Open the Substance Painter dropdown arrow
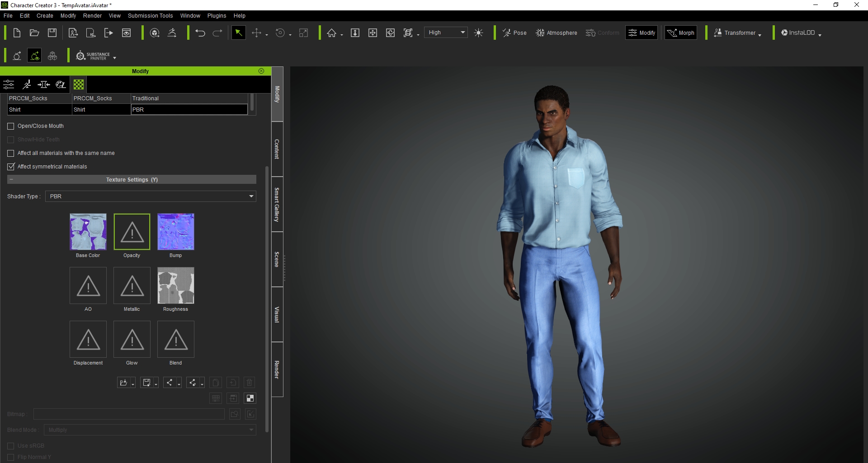 [x=115, y=58]
